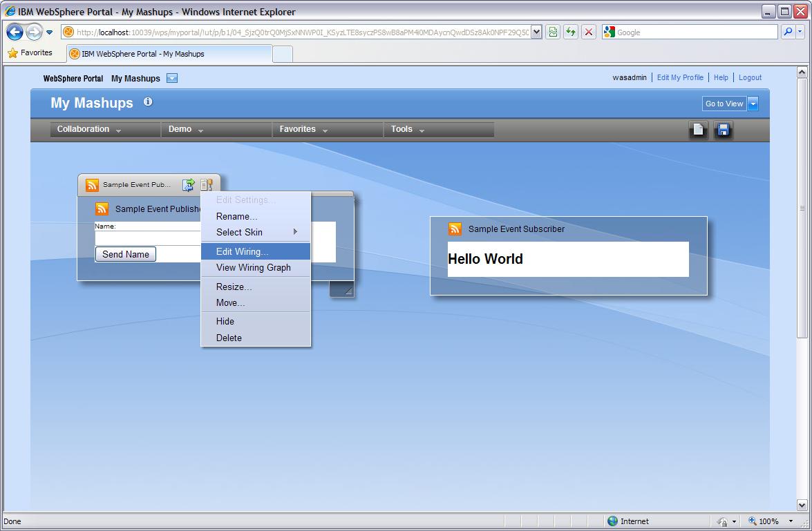Click the RSS icon beside Sample Event Publisher

(102, 209)
